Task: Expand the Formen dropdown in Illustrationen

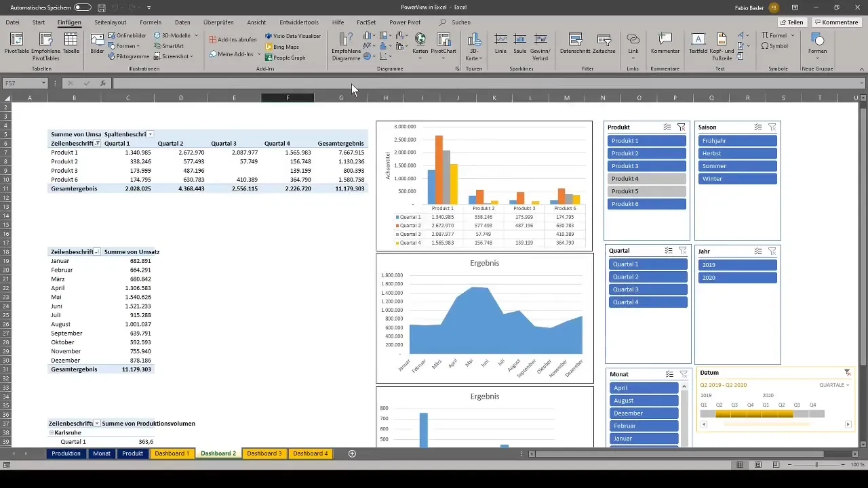Action: tap(138, 46)
